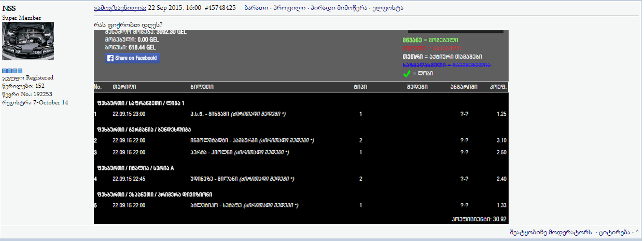Click the 'ბილეთი' column header
Screen dimensions: 644x241
point(202,87)
